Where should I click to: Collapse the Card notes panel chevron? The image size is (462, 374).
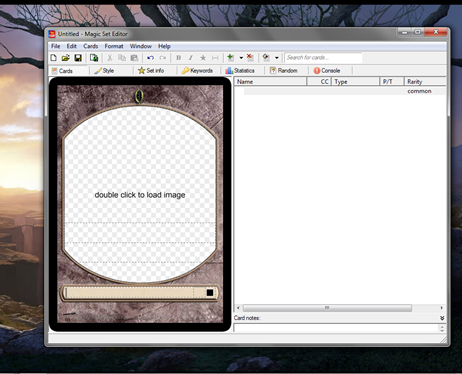(442, 318)
